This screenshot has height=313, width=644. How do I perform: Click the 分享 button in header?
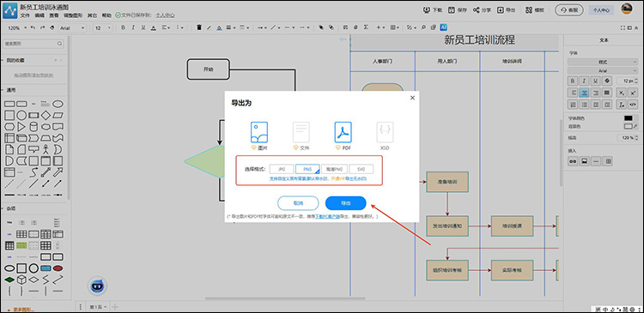(x=482, y=9)
